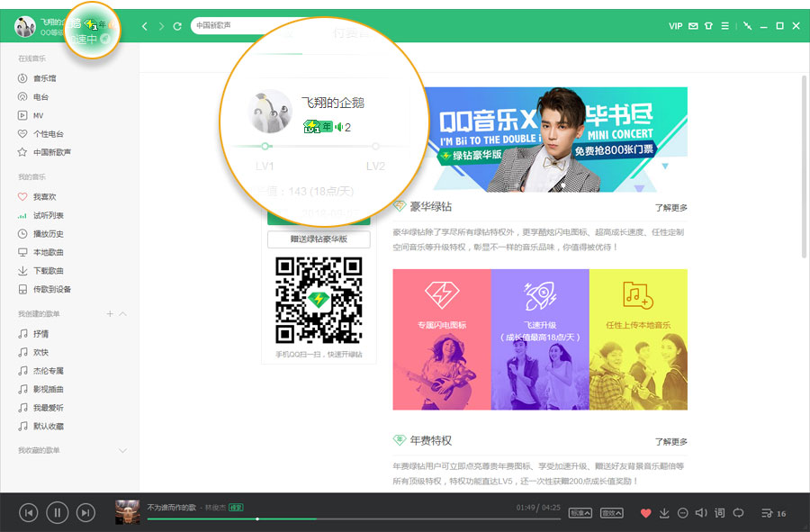Toggle the loop play mode icon

tap(738, 513)
